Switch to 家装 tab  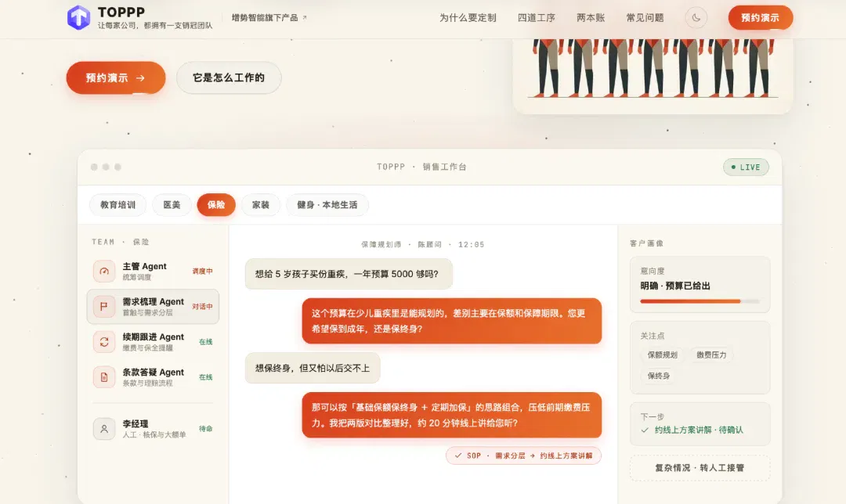261,205
